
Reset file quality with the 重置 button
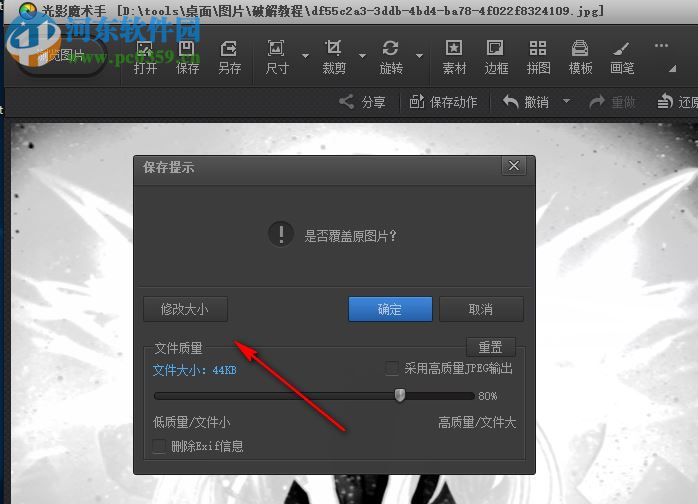[x=491, y=347]
